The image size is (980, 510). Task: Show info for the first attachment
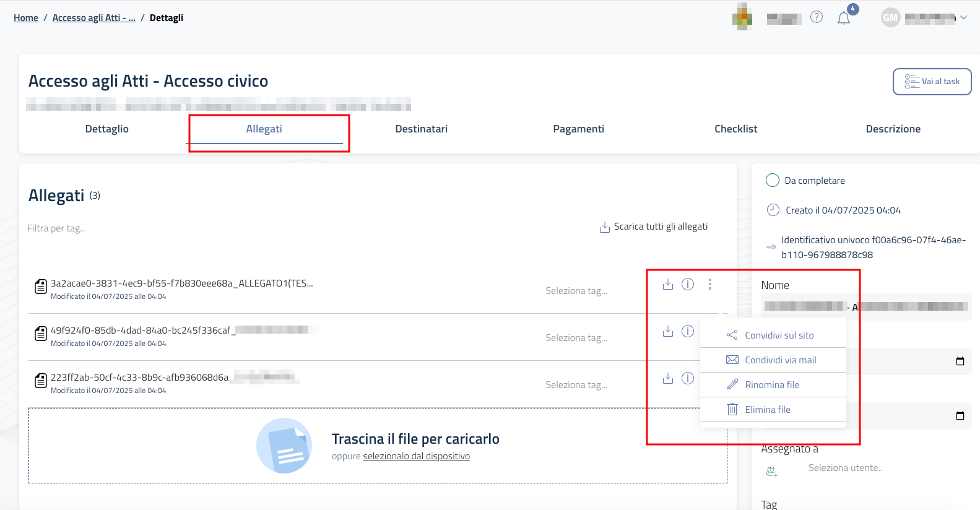(x=688, y=284)
